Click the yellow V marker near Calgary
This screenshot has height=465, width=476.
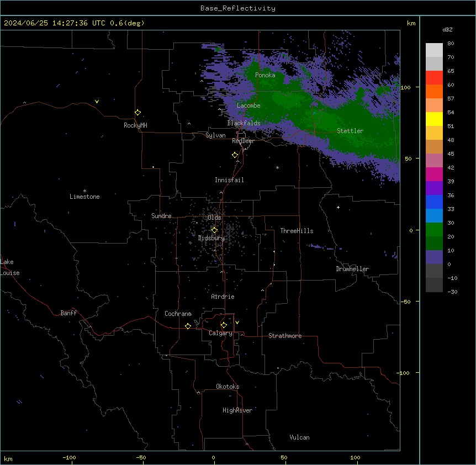tap(237, 323)
